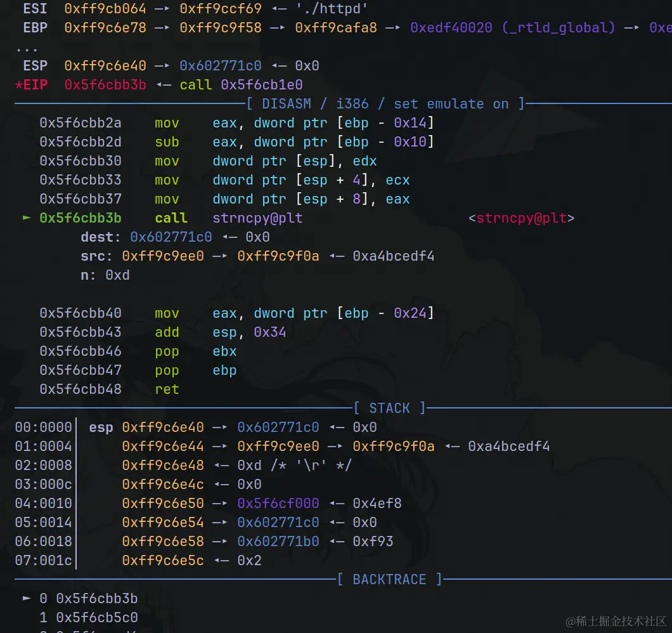This screenshot has height=633, width=672.
Task: Select stack address 0xff9c6e4c
Action: coord(163,484)
